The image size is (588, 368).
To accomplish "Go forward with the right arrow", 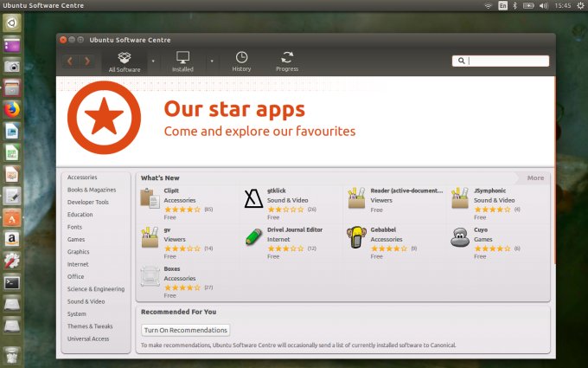I will pyautogui.click(x=87, y=61).
